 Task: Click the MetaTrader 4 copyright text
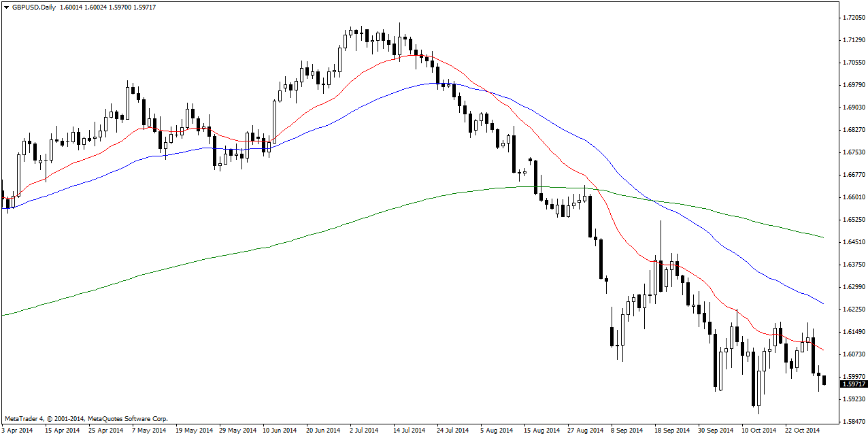[86, 419]
